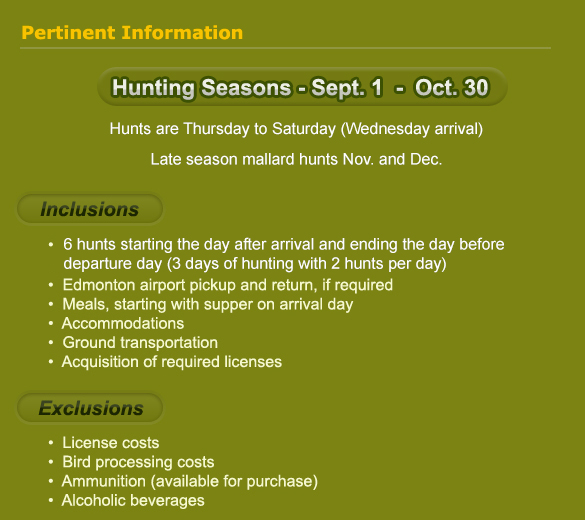
Task: Click the late season mallard hunts text
Action: coord(296,159)
